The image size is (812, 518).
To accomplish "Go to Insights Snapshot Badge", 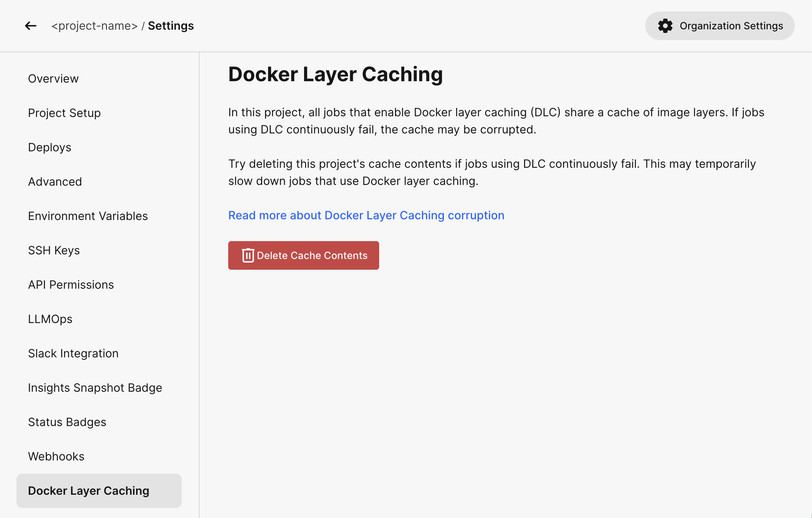I will click(x=95, y=388).
